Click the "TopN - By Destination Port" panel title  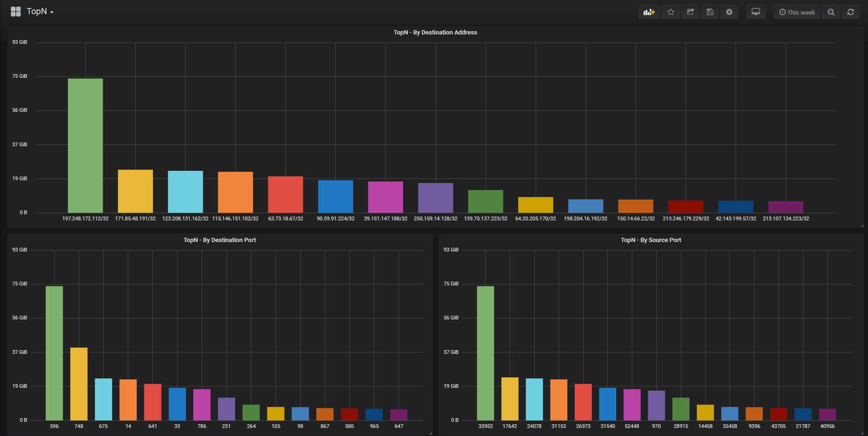click(220, 240)
